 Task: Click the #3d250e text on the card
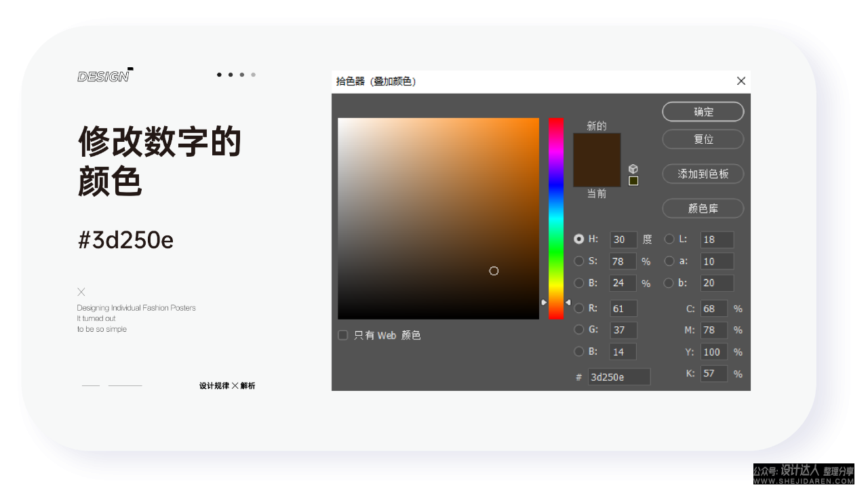click(x=126, y=240)
